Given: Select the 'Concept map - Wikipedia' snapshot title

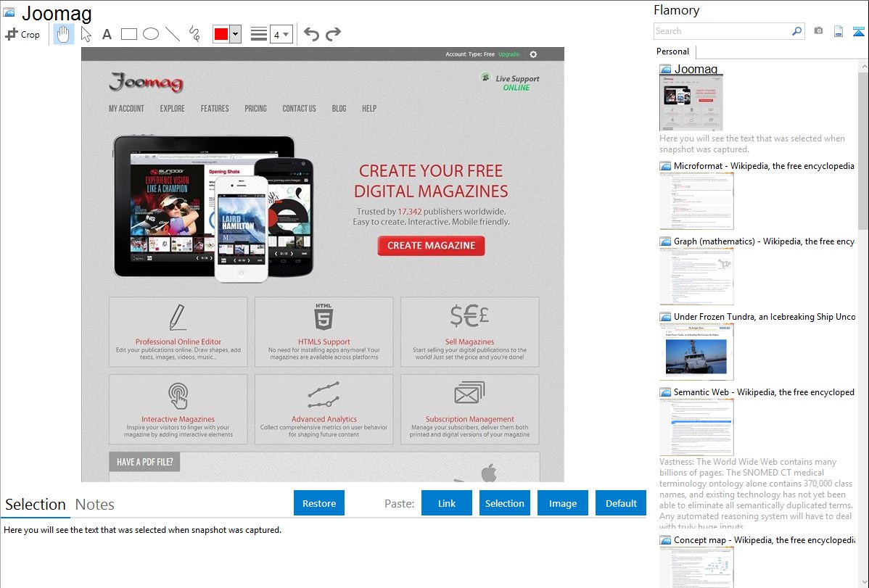Looking at the screenshot, I should click(765, 539).
